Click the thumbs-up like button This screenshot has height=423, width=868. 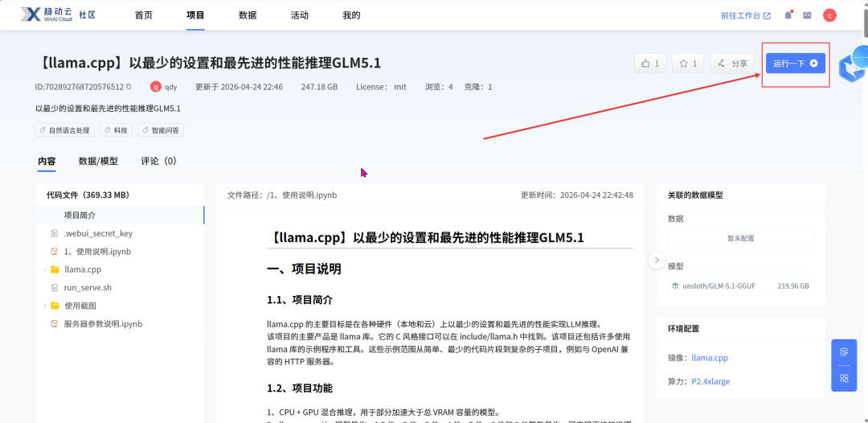(650, 63)
